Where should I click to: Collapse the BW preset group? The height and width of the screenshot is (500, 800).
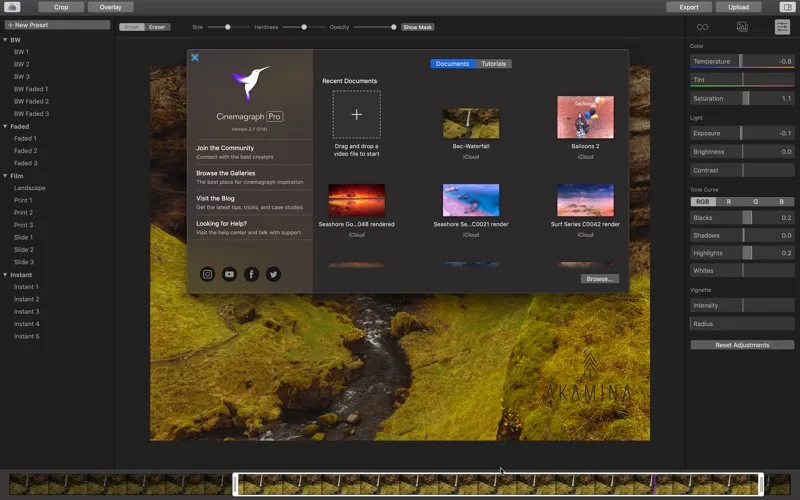point(5,40)
